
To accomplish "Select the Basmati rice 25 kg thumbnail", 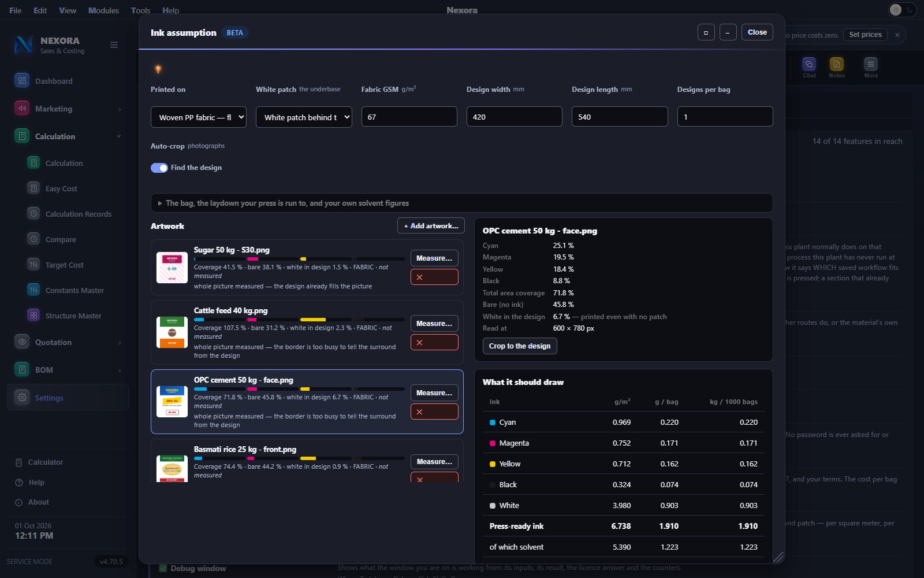I will (x=172, y=468).
